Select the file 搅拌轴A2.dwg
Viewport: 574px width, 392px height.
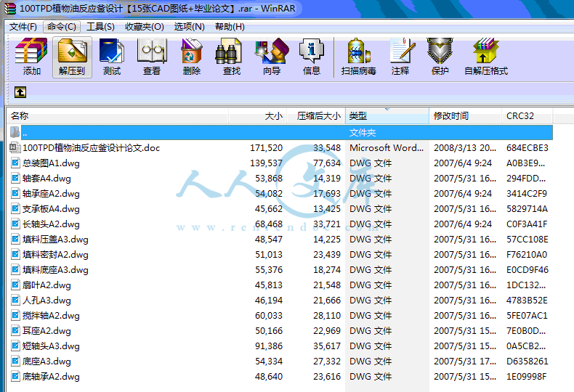[x=51, y=316]
